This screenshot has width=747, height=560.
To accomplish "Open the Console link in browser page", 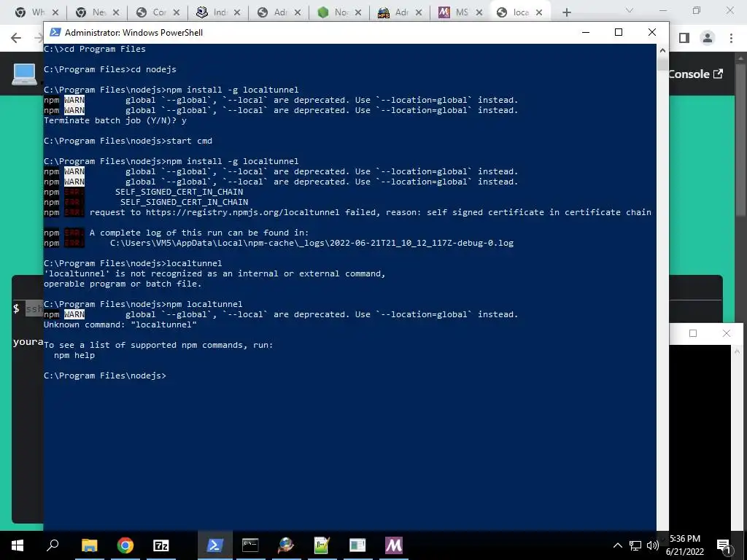I will click(x=696, y=74).
